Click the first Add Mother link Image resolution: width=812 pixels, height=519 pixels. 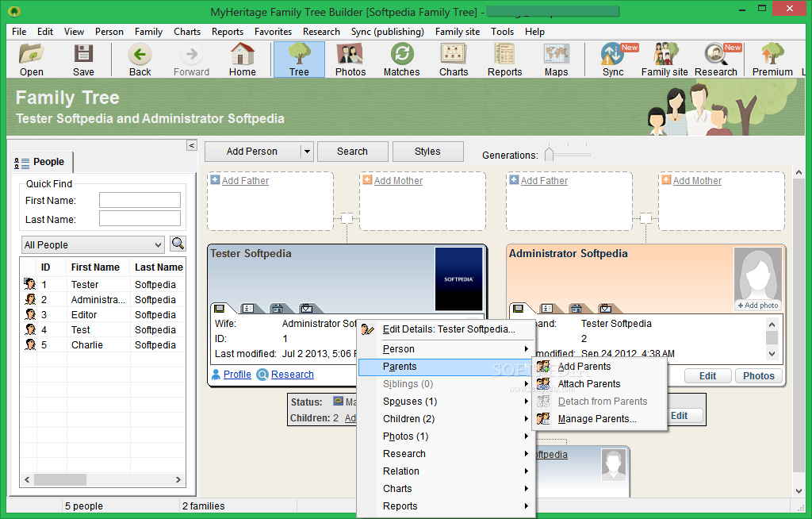398,180
